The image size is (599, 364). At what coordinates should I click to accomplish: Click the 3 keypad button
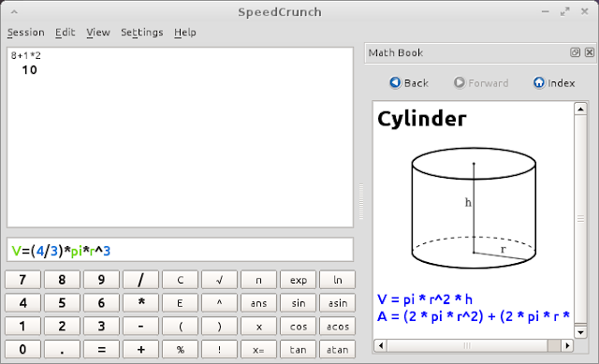coord(101,327)
